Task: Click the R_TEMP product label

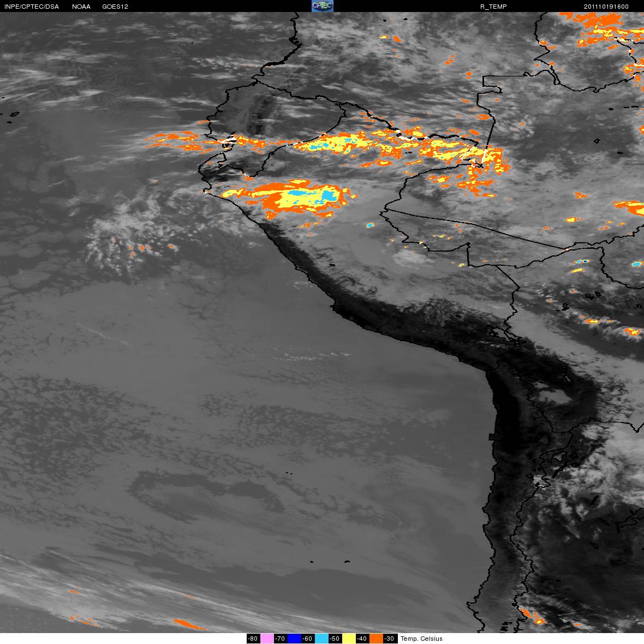Action: pos(493,7)
